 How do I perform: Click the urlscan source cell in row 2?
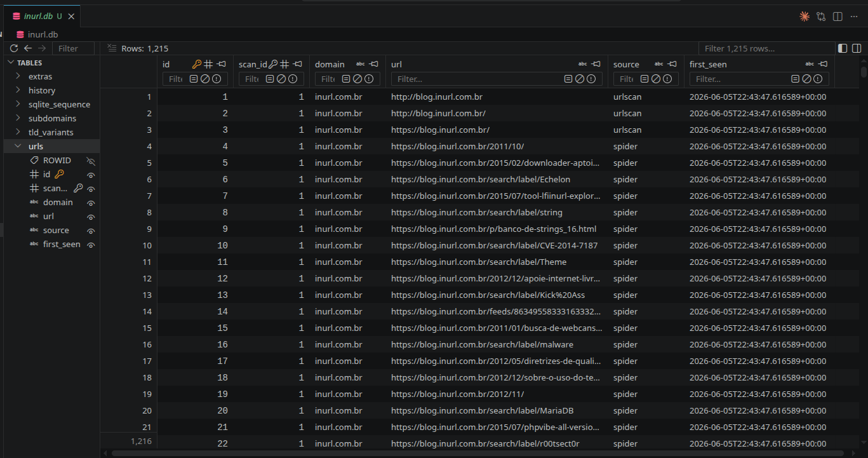click(646, 113)
